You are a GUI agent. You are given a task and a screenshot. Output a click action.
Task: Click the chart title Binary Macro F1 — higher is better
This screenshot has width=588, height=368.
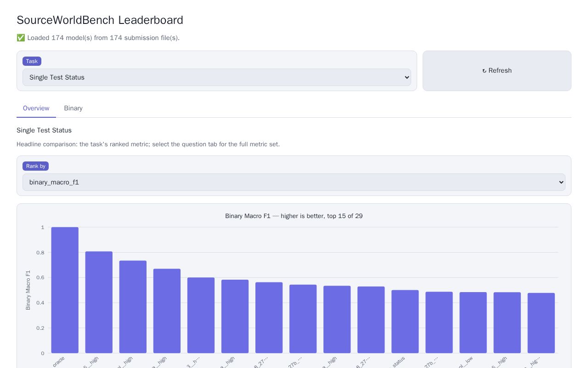click(294, 216)
